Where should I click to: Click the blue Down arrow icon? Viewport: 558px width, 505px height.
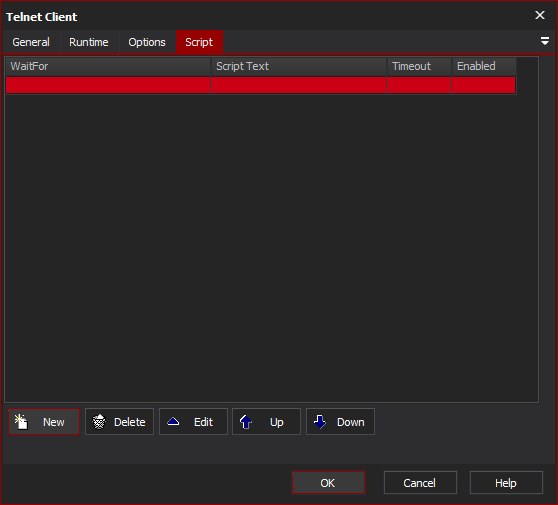pyautogui.click(x=320, y=422)
